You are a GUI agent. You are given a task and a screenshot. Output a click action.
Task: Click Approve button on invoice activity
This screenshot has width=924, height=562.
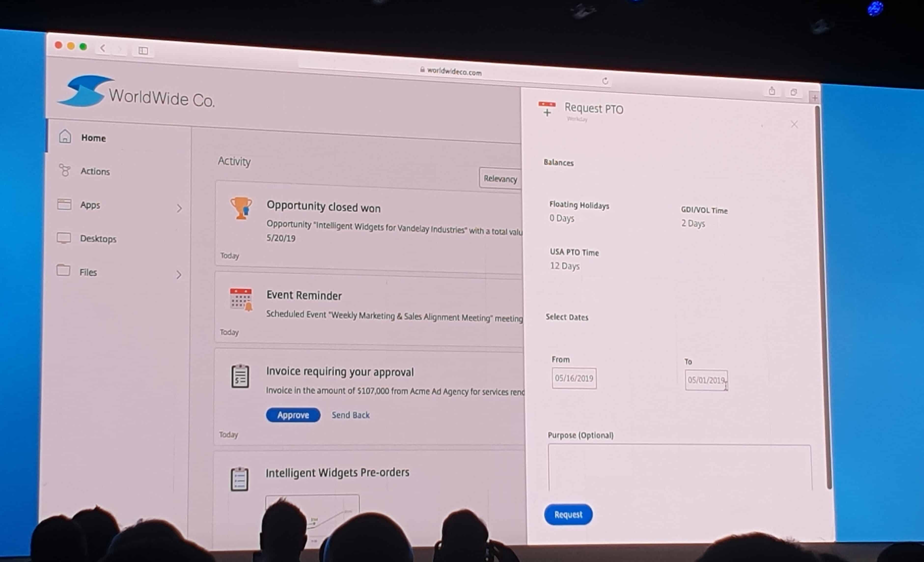293,415
